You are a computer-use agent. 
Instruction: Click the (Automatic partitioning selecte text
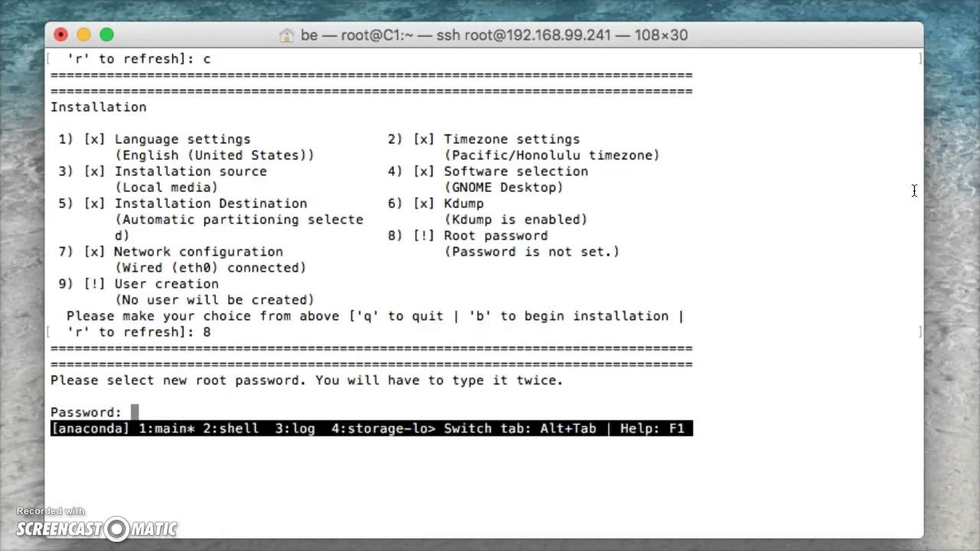click(x=239, y=220)
